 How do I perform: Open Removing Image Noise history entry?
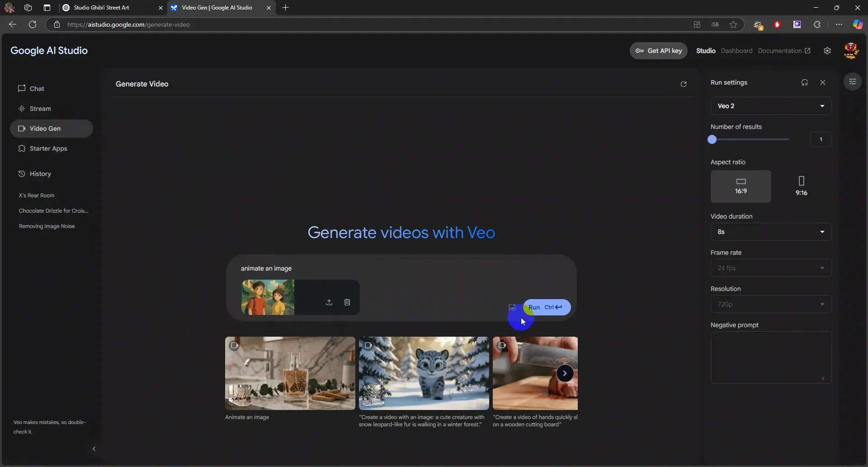(x=47, y=226)
